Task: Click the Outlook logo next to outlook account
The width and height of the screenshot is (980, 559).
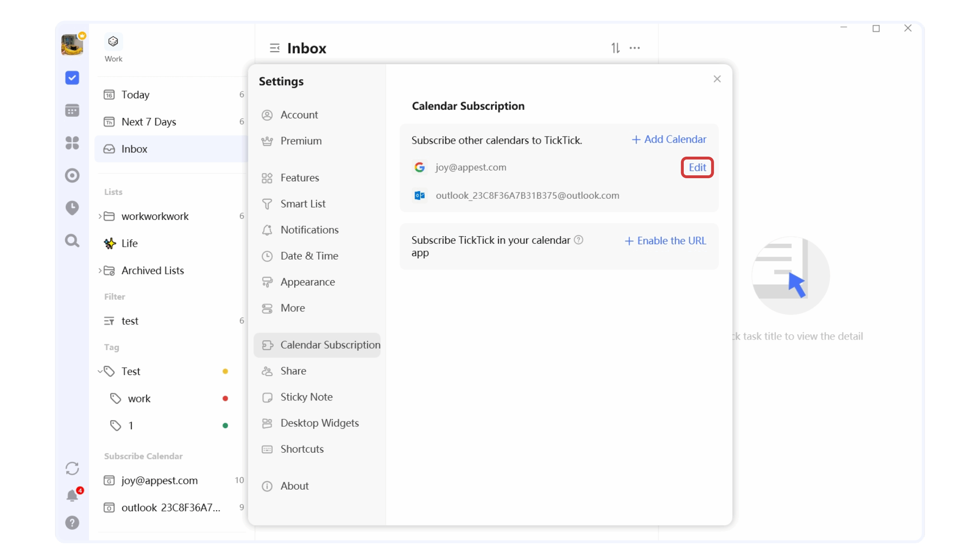Action: click(x=420, y=195)
